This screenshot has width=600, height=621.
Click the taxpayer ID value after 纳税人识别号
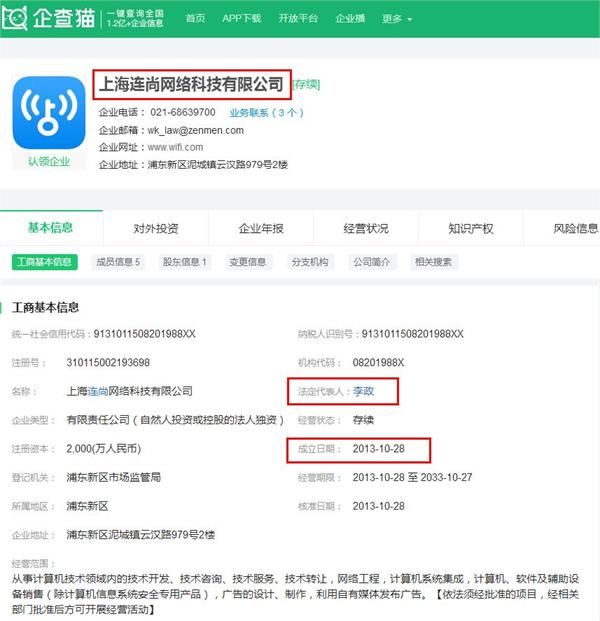coord(412,334)
